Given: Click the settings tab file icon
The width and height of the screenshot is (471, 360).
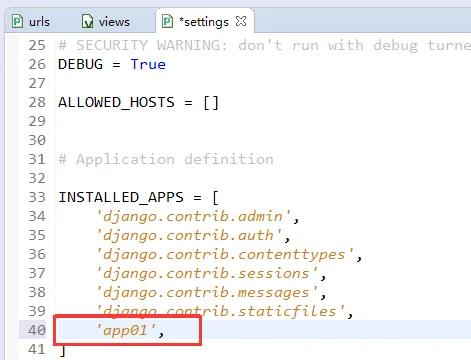Looking at the screenshot, I should point(167,22).
